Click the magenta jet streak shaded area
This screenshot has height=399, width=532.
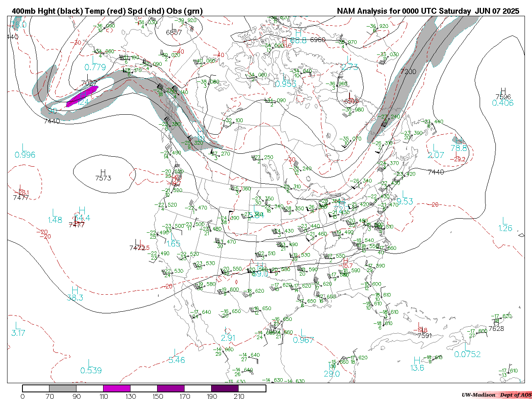tap(82, 96)
